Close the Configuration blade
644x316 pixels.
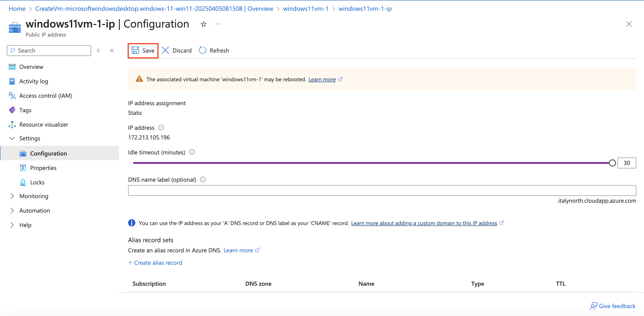point(629,24)
